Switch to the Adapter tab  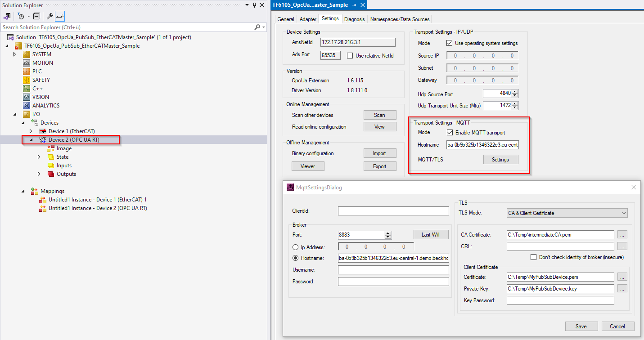pyautogui.click(x=308, y=19)
